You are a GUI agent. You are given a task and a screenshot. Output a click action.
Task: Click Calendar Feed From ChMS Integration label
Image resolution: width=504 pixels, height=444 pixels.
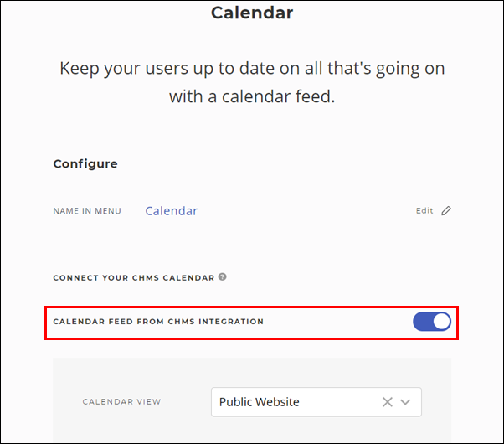[x=158, y=322]
